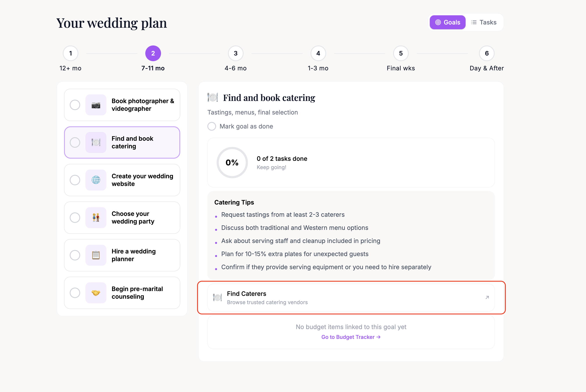Mark Book photographer & videographer complete

tap(75, 105)
